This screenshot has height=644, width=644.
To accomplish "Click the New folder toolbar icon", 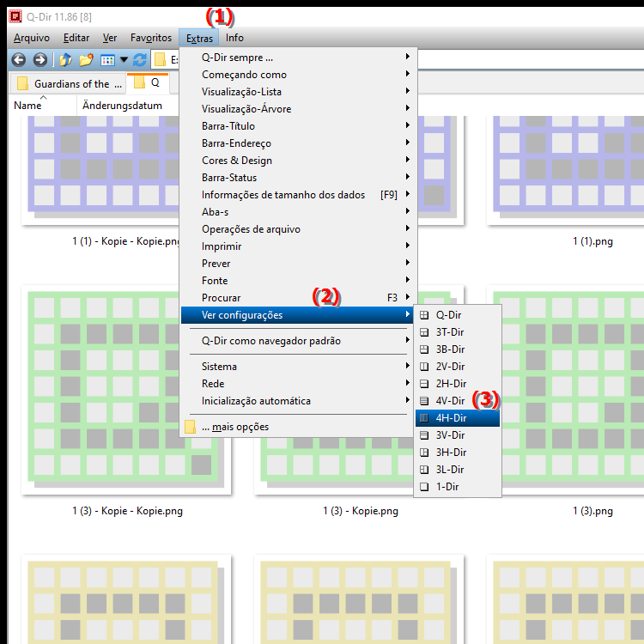I will point(86,60).
